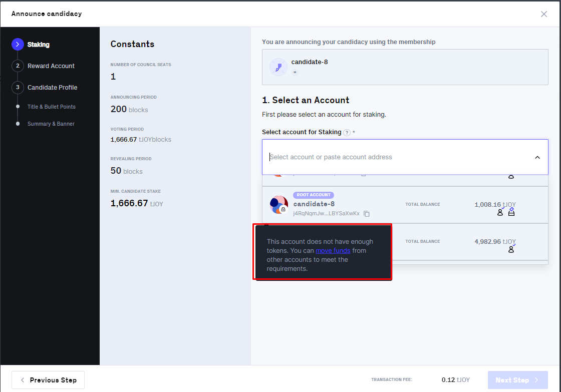Open the Title & Bullet Points substep

point(52,107)
